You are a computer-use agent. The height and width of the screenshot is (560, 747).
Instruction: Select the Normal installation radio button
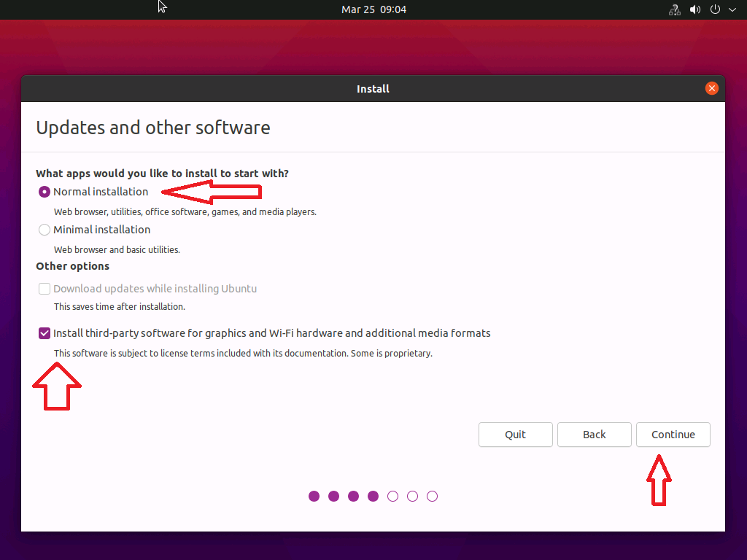point(44,192)
